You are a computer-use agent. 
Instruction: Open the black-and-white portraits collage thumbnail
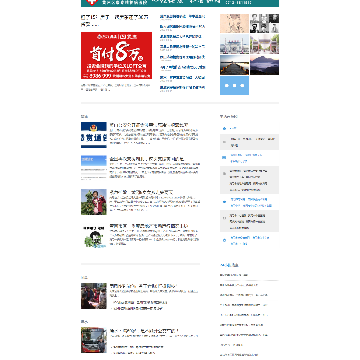264,23
